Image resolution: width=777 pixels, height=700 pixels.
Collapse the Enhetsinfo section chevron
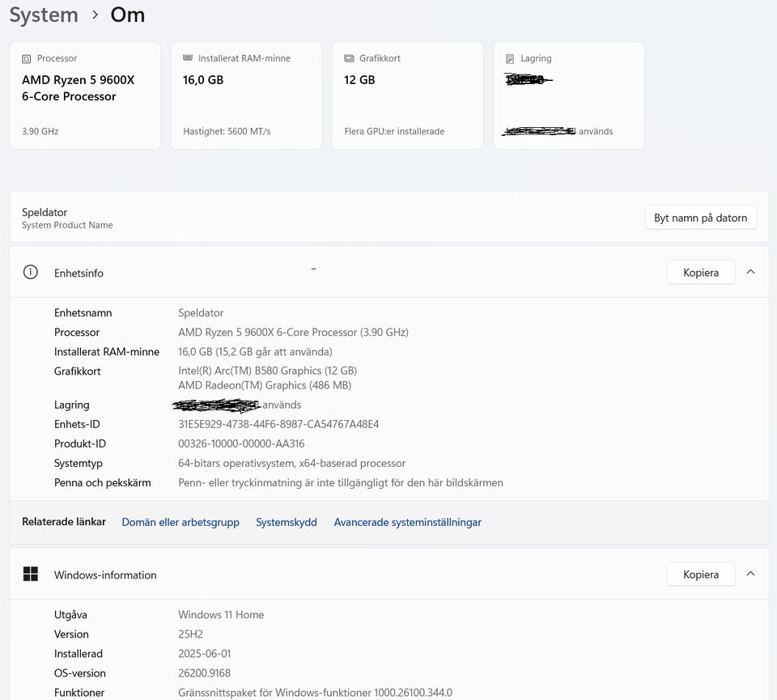click(x=751, y=272)
